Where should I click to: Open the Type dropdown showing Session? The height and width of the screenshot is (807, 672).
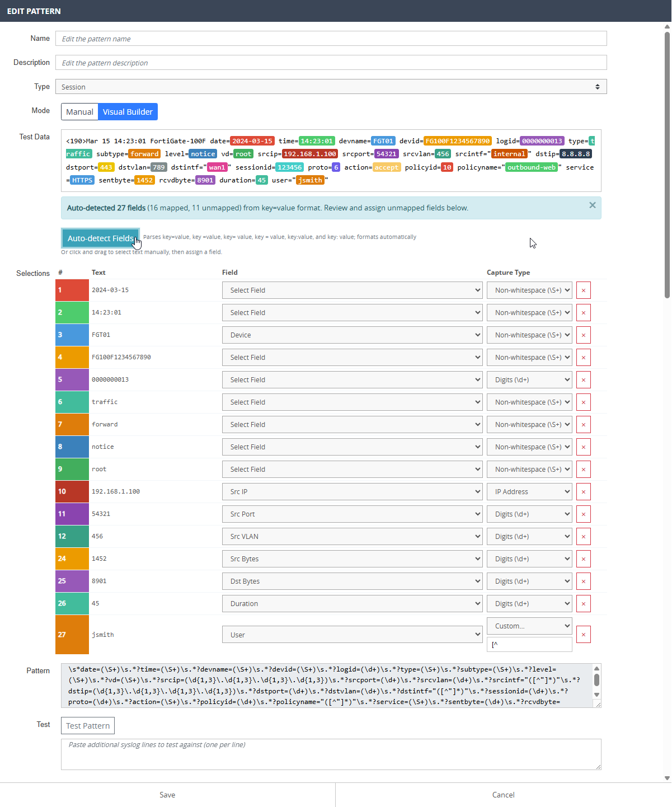coord(331,87)
